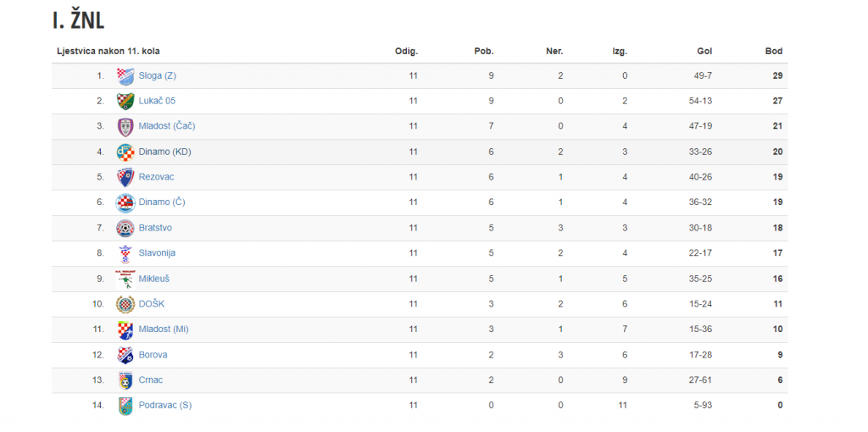This screenshot has width=868, height=432.
Task: Click the Podravac (S) club crest
Action: [125, 406]
